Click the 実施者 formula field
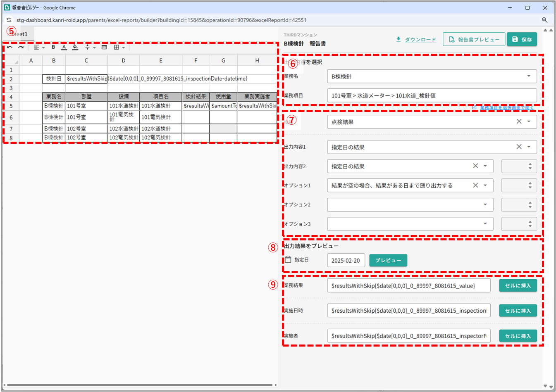The image size is (556, 392). 409,336
